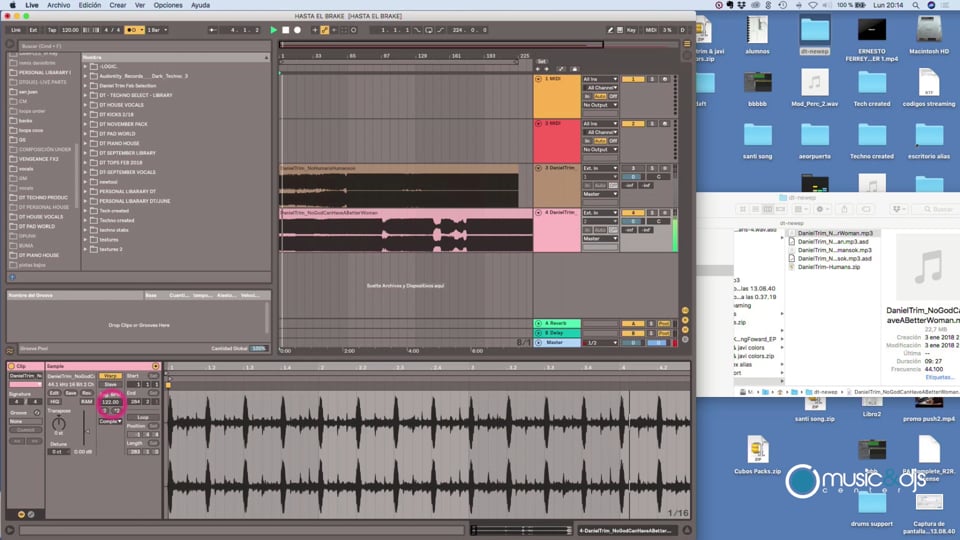Click the Set locator button
Screen dimensions: 960x540
coord(541,61)
